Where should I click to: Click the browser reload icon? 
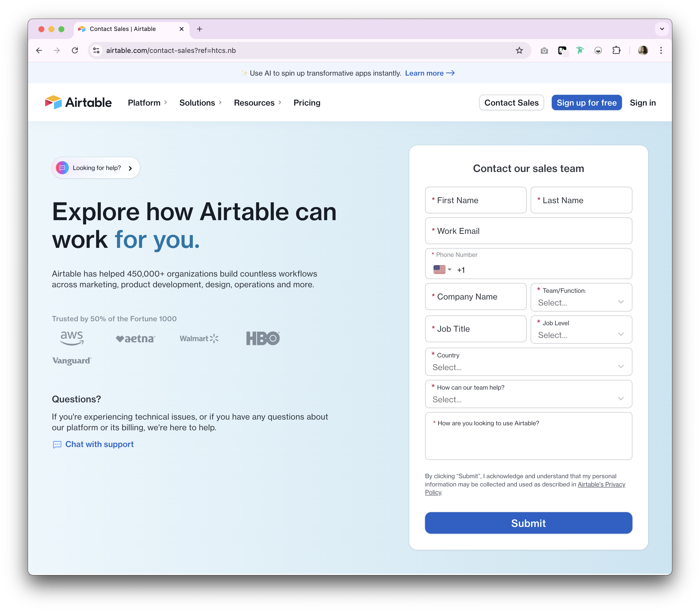point(75,51)
